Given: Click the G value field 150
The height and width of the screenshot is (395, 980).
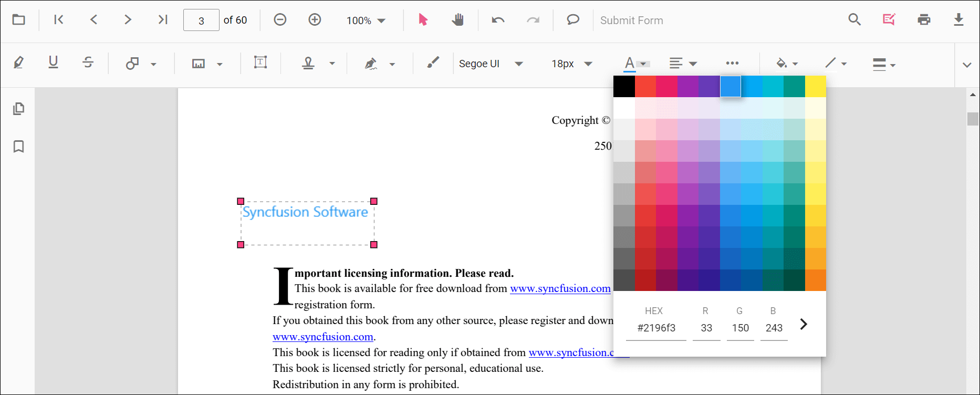Looking at the screenshot, I should [740, 328].
